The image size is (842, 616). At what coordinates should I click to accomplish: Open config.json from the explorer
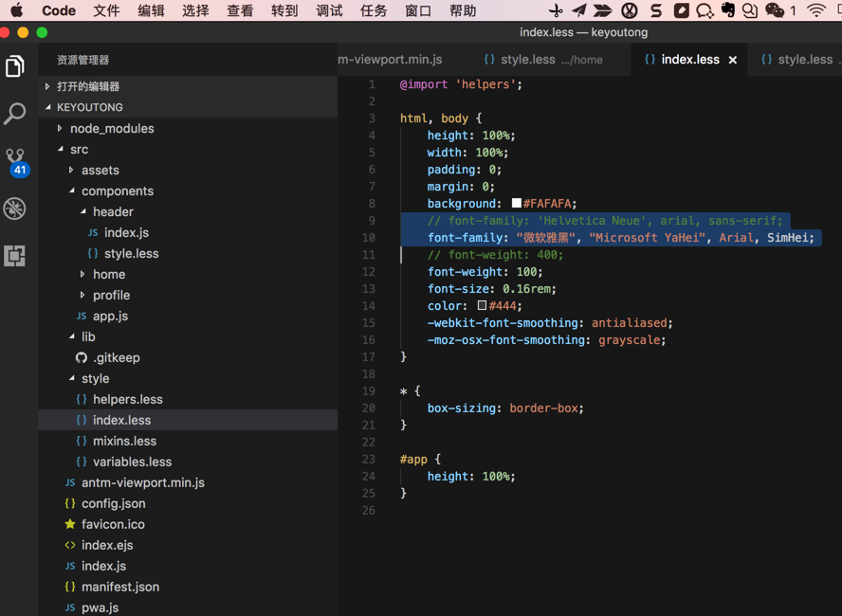113,503
